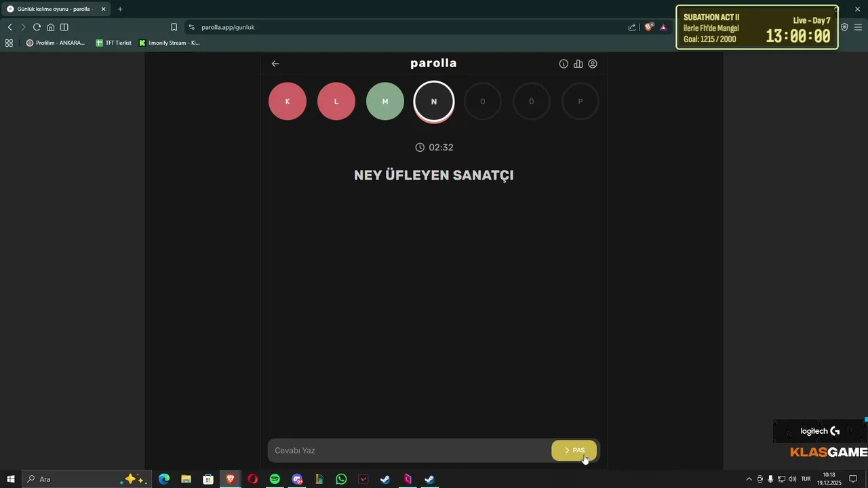Select the dim P letter circle

point(580,101)
